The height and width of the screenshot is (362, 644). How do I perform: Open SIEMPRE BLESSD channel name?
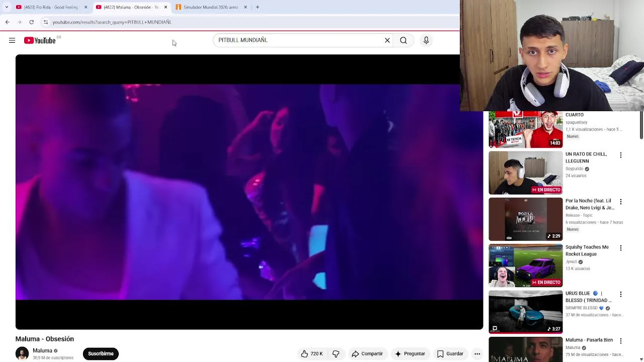[582, 308]
